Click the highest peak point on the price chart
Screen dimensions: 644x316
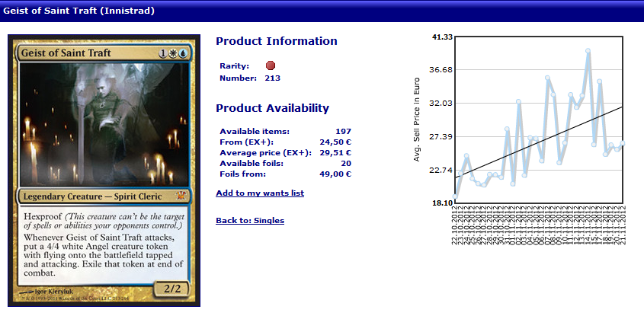tap(588, 51)
